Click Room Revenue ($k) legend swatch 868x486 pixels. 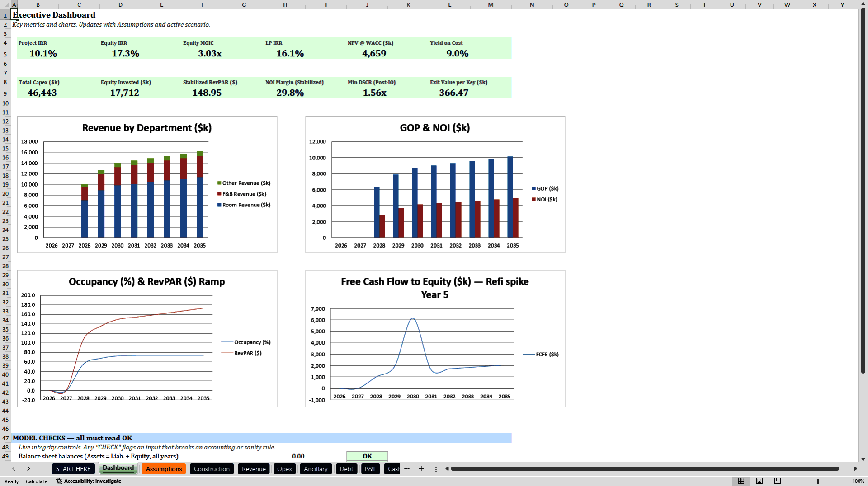[x=219, y=205]
